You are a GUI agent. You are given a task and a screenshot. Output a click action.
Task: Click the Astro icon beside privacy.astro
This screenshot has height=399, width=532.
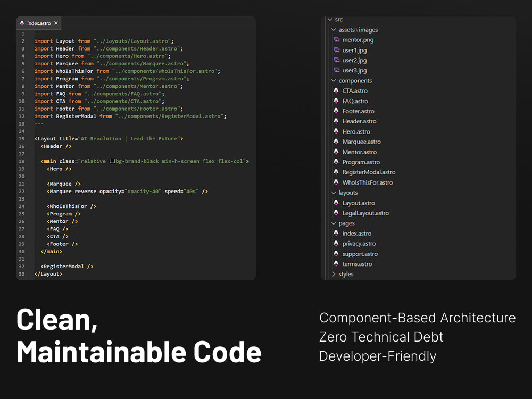[336, 243]
